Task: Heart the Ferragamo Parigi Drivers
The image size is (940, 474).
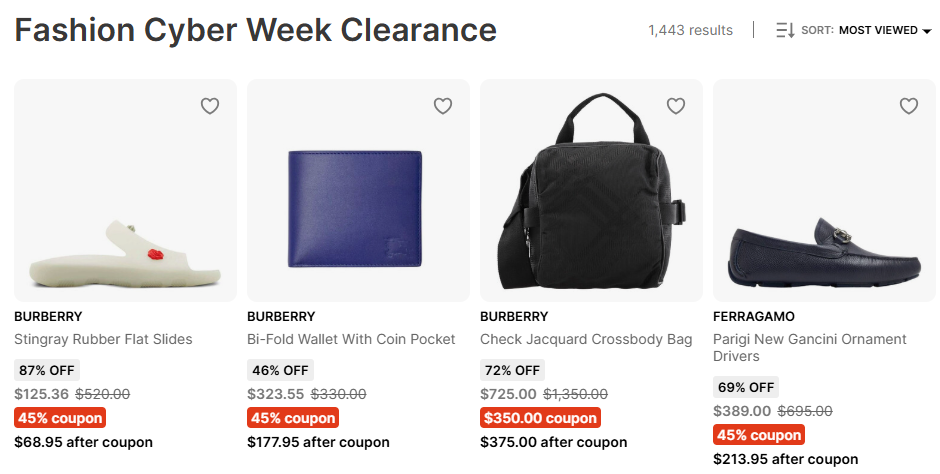Action: click(x=909, y=106)
